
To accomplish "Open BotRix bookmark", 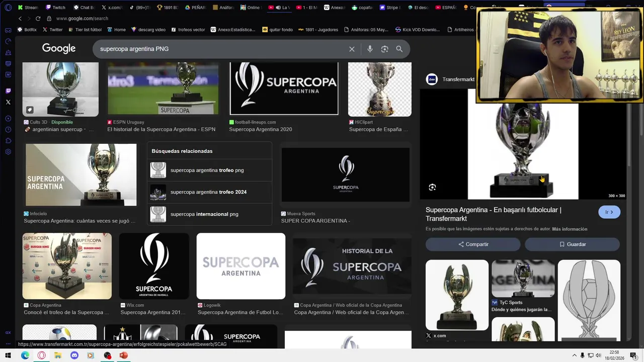I will tap(27, 30).
